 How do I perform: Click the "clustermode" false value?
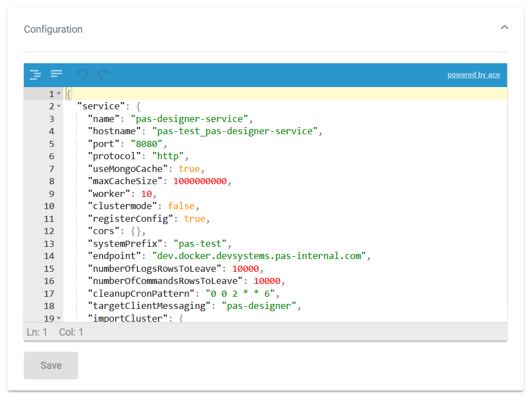[181, 206]
